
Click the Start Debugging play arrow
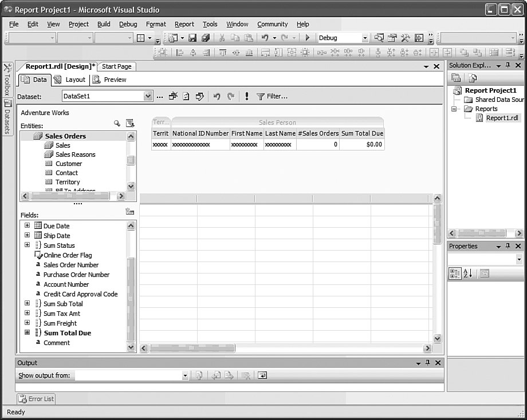pyautogui.click(x=307, y=38)
